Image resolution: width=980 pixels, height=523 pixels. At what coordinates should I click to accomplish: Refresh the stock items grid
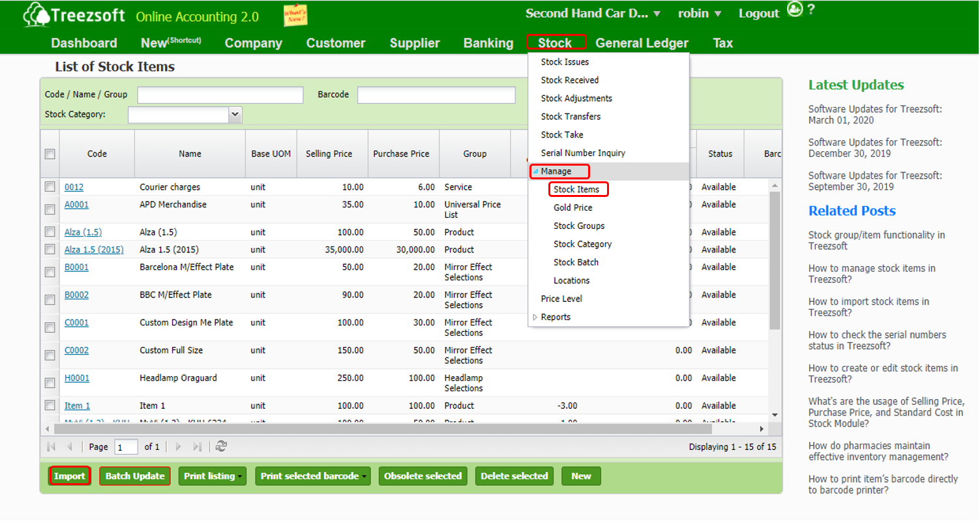tap(221, 447)
